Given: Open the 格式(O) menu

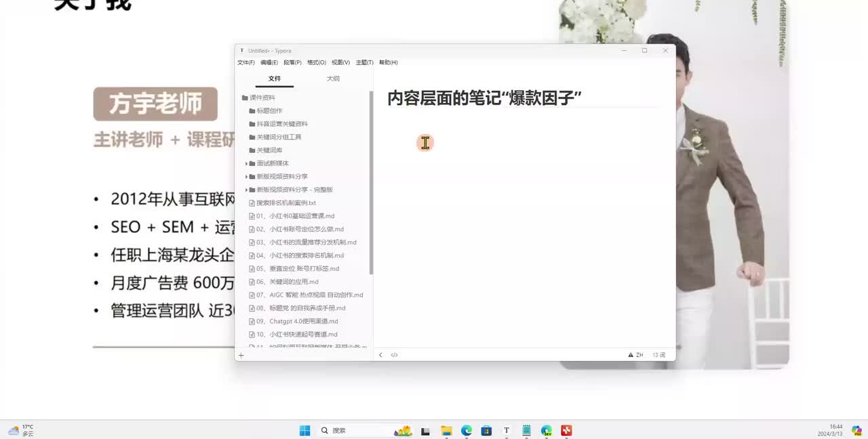Looking at the screenshot, I should (x=317, y=62).
